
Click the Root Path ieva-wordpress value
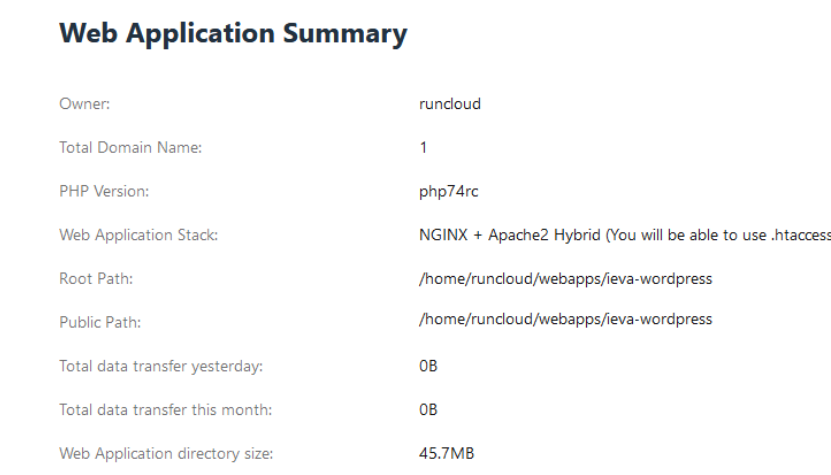pyautogui.click(x=565, y=279)
